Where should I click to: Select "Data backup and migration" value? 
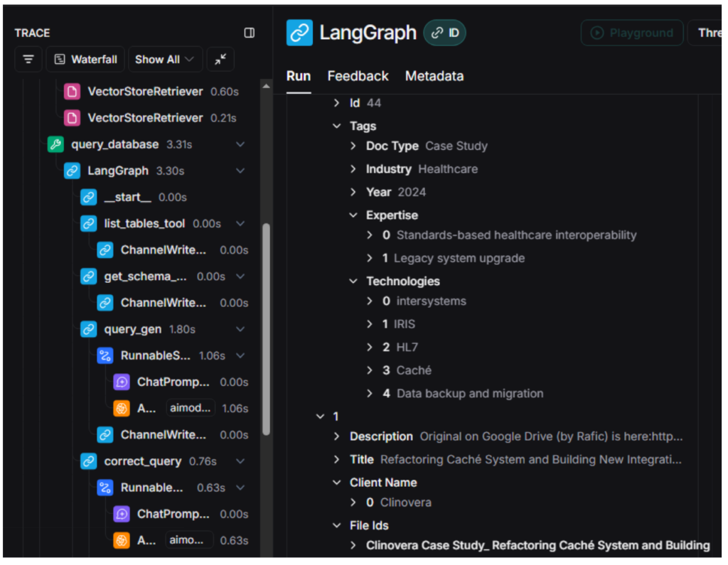pyautogui.click(x=470, y=394)
